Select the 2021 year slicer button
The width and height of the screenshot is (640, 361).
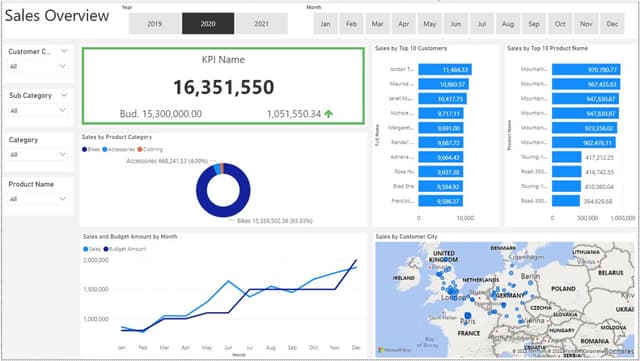[262, 24]
